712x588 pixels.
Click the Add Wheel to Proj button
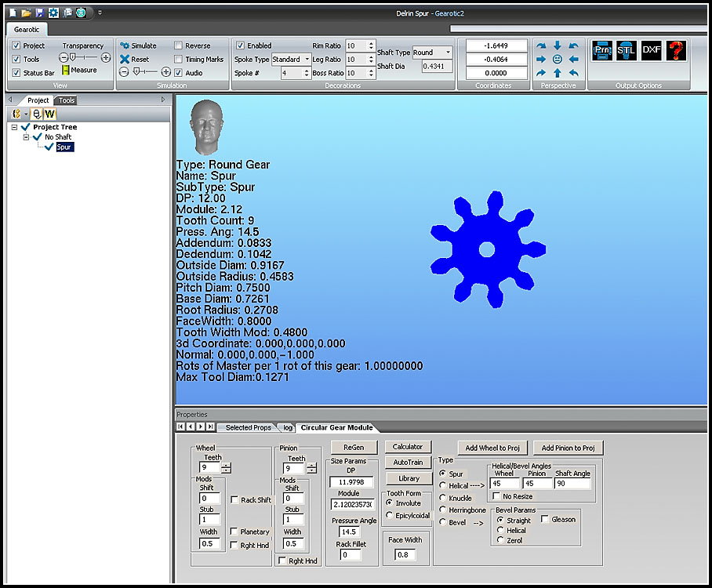pos(492,448)
